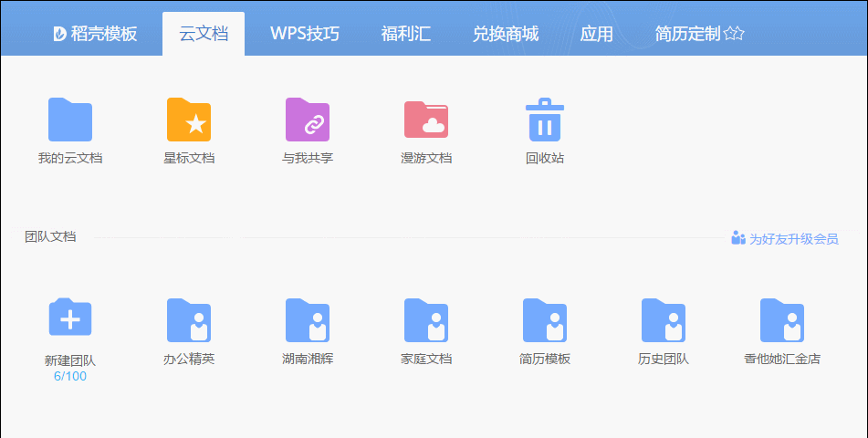Click the 家庭文档 label text

click(x=426, y=359)
